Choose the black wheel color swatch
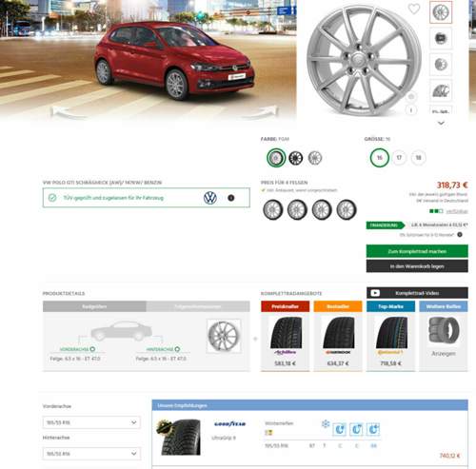The width and height of the screenshot is (476, 469). (296, 158)
